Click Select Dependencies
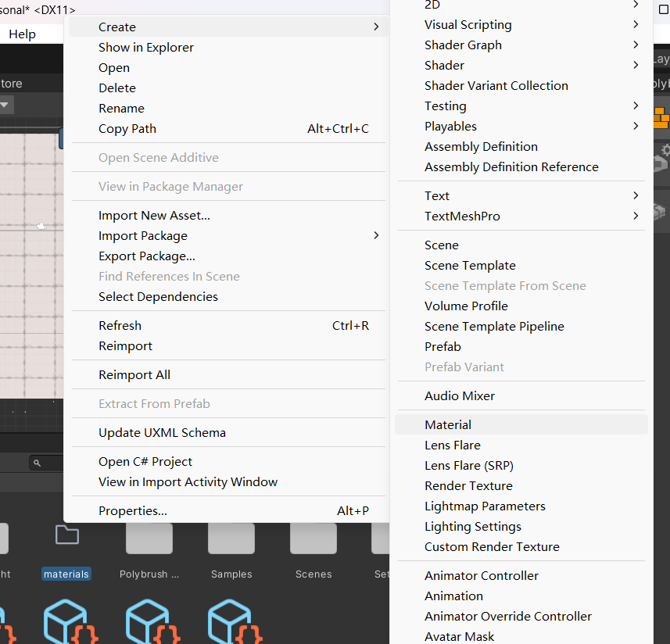The width and height of the screenshot is (670, 644). (228, 296)
